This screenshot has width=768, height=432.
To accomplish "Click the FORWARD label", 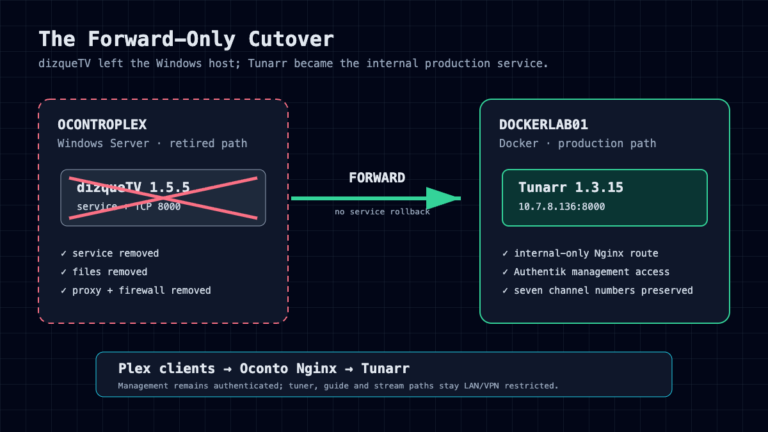I will click(377, 177).
